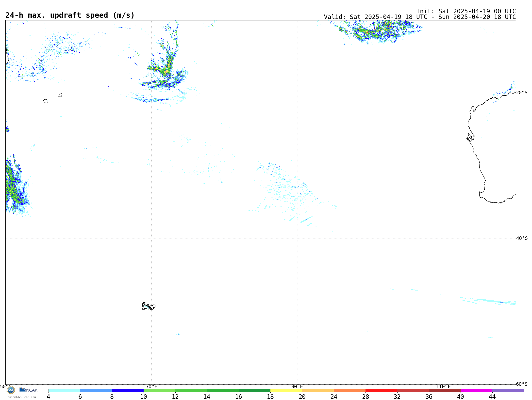This screenshot has width=532, height=400.
Task: Click the colorbar tick label '6'
Action: 80,397
